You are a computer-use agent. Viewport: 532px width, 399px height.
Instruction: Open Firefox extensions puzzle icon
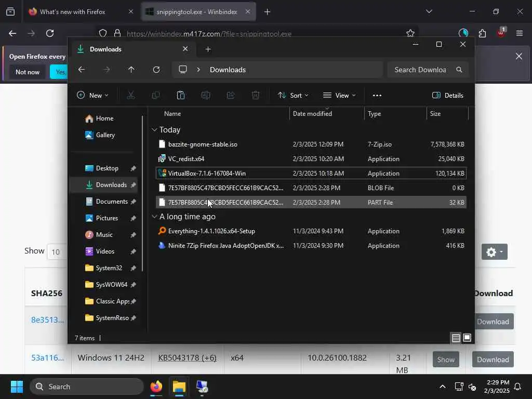coord(482,33)
